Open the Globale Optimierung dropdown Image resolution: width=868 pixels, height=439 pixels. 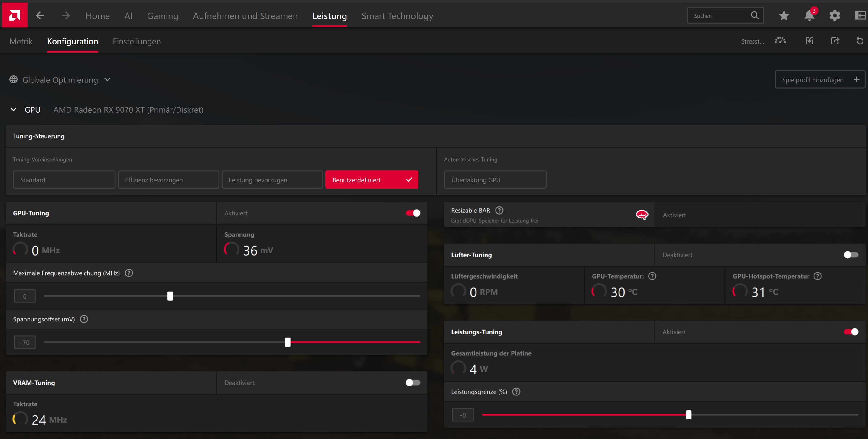[x=60, y=80]
